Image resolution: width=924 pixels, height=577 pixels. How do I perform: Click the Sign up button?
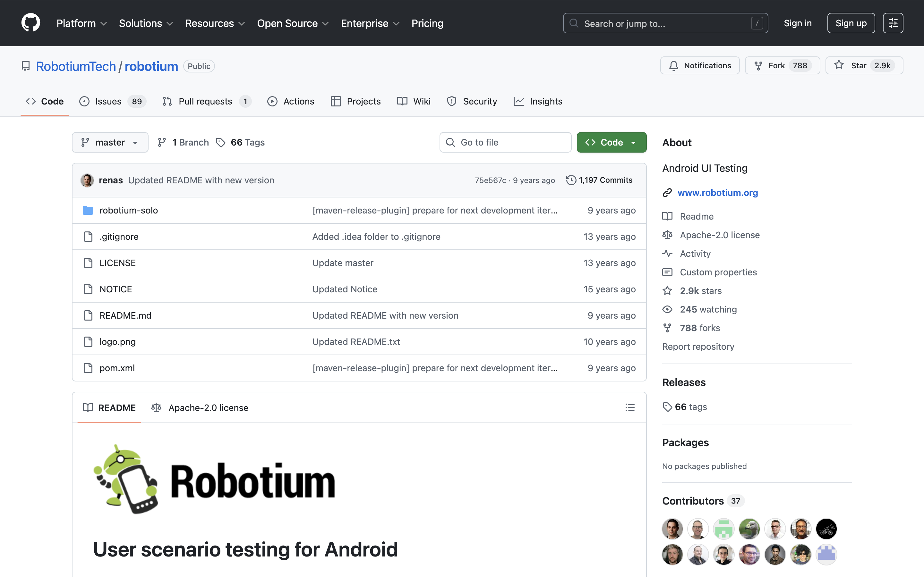click(x=851, y=23)
